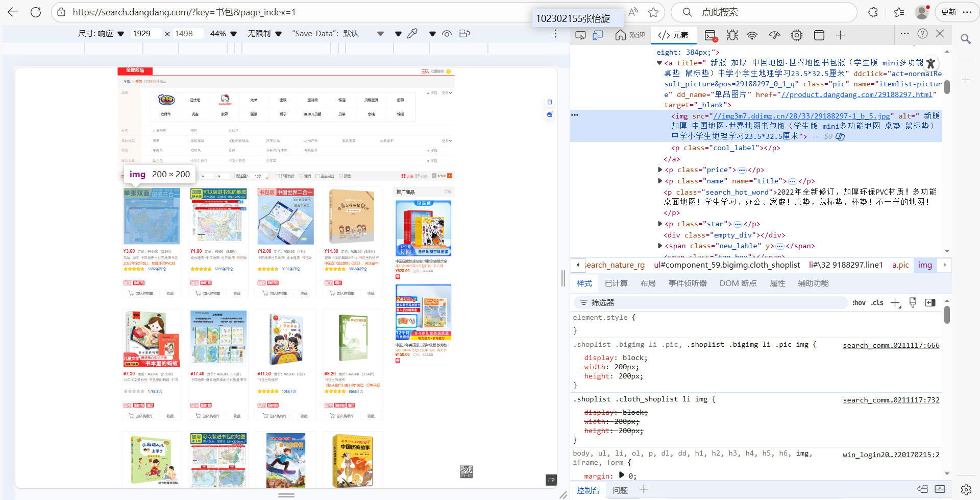This screenshot has height=500, width=980.
Task: Open the 无限制 throttling dropdown
Action: [x=264, y=34]
